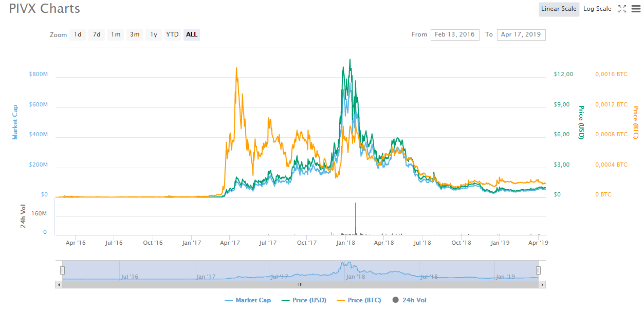
Task: Grab the right navigator range handle
Action: click(539, 270)
